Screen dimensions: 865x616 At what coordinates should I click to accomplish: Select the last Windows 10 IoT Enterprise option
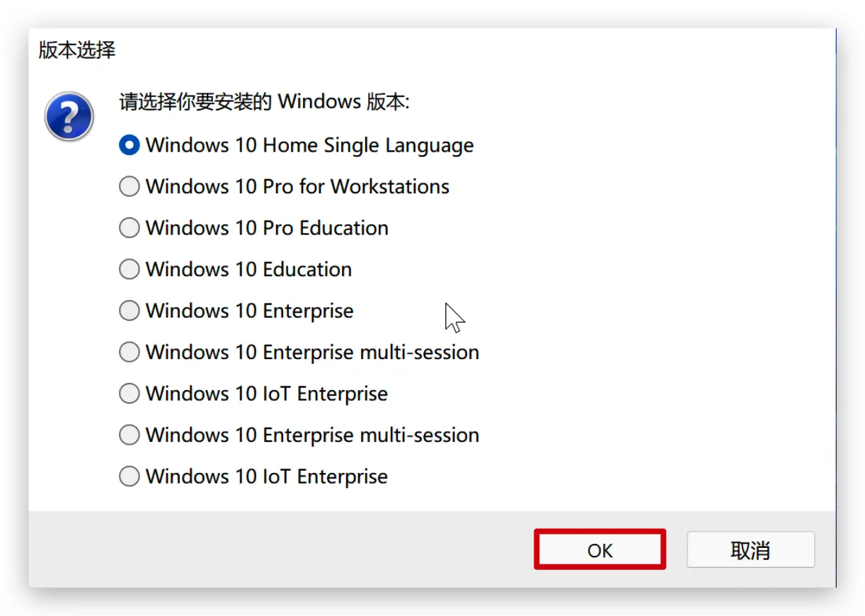pos(253,477)
